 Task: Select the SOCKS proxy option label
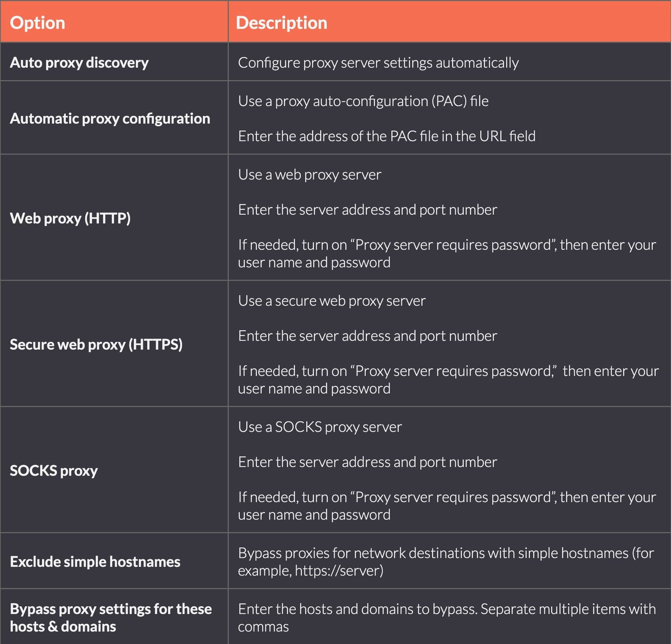point(54,471)
